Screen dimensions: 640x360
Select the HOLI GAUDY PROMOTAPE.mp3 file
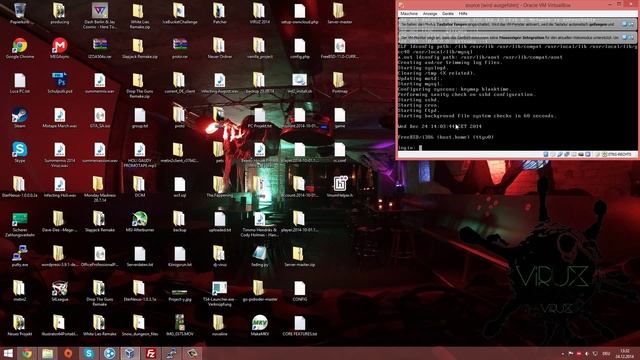[140, 156]
